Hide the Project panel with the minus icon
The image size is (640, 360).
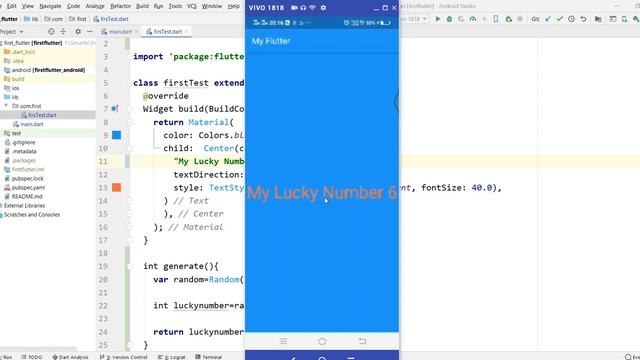[x=90, y=31]
